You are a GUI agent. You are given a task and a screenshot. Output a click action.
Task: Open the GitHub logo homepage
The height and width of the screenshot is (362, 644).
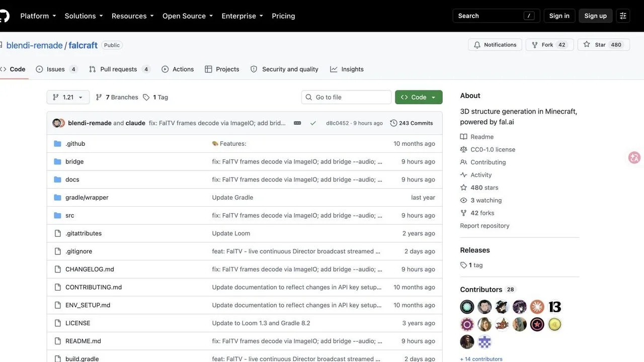pos(3,16)
